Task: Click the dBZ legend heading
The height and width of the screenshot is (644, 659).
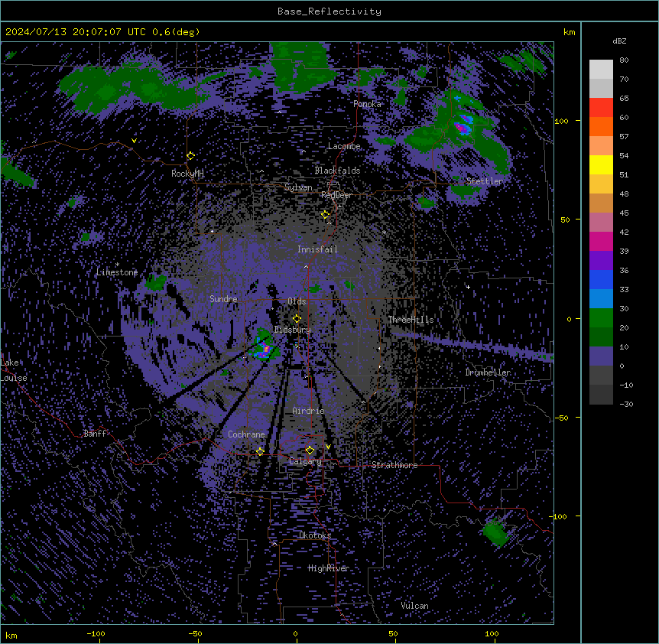Action: [619, 41]
